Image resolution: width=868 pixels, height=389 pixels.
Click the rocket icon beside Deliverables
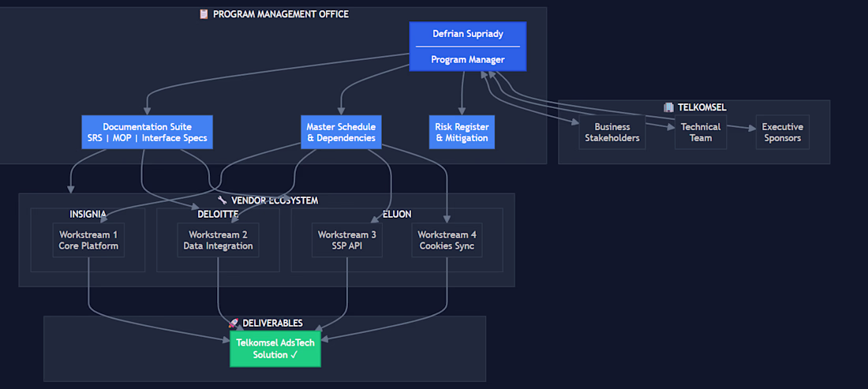(x=234, y=323)
